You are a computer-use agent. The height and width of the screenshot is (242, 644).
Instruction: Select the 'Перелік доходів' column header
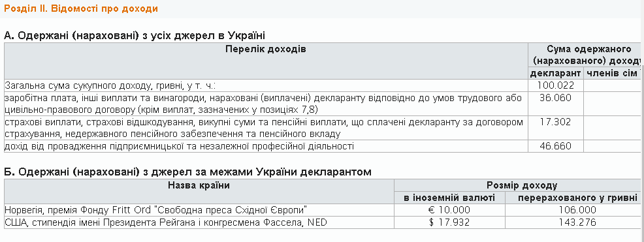(266, 50)
